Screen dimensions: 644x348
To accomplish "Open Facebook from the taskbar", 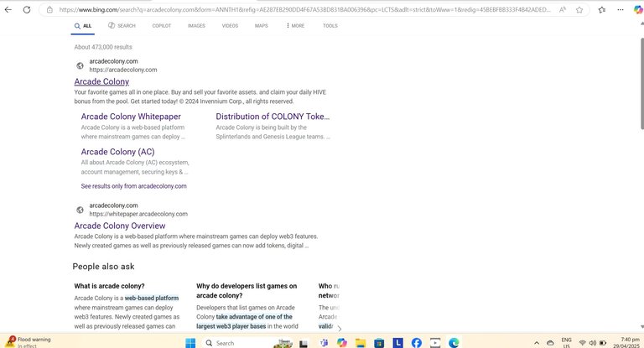I will click(x=417, y=343).
